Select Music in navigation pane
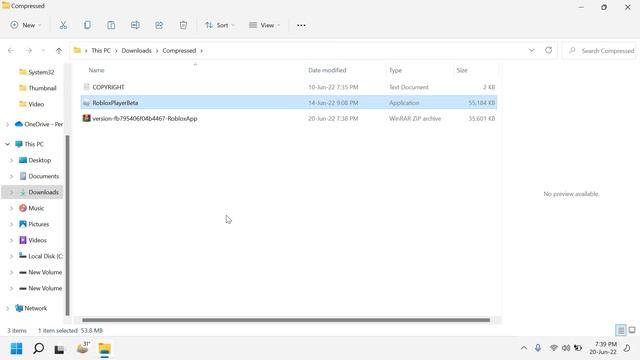The image size is (640, 360). 32,208
